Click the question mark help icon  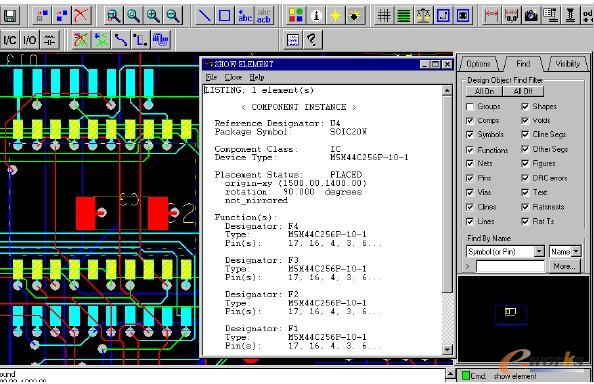[x=312, y=39]
